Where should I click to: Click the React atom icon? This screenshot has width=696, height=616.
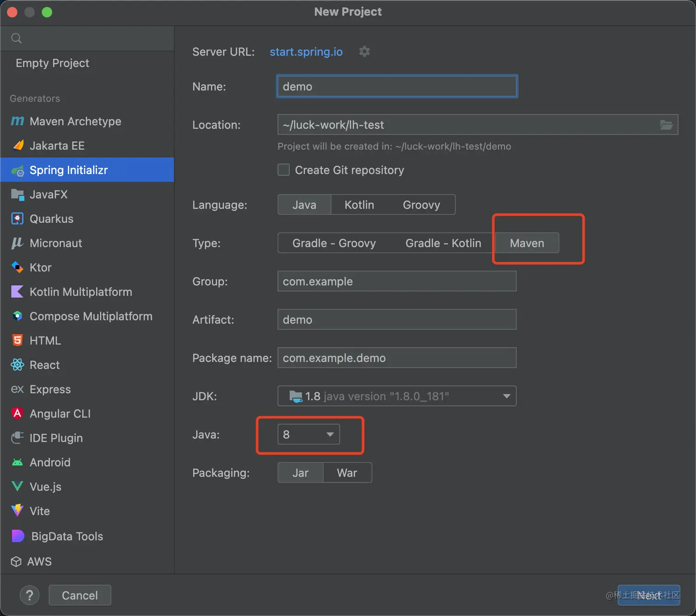pos(17,365)
